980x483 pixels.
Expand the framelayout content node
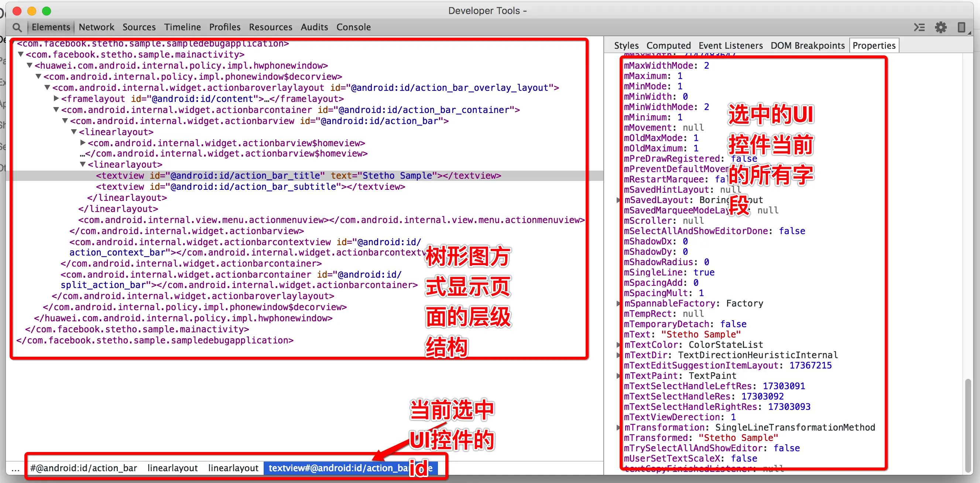56,99
